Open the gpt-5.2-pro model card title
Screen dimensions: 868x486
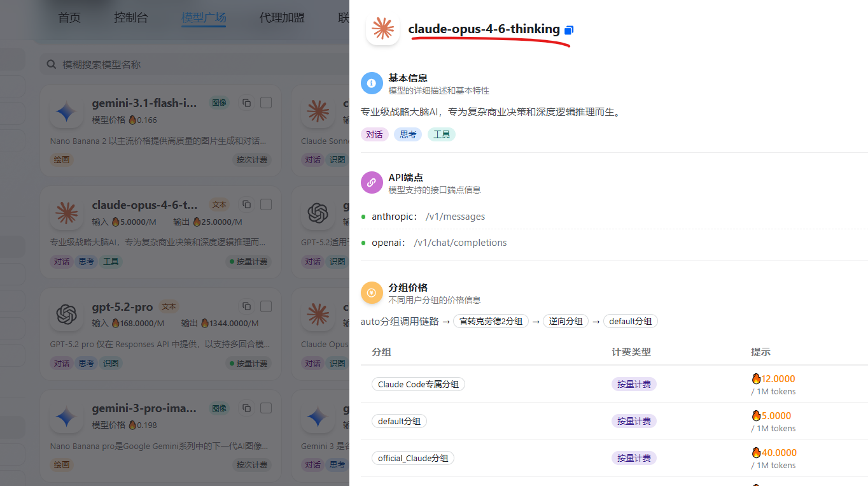click(122, 306)
